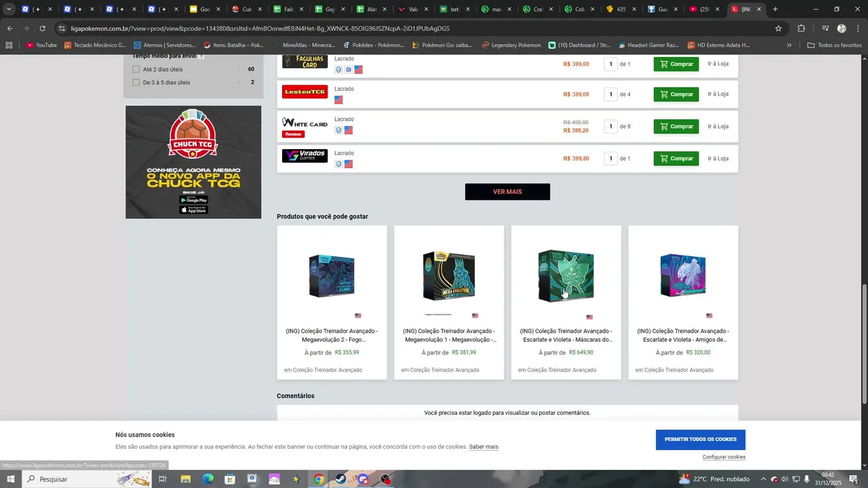Click Comprar for Fagulhas Card listing
868x488 pixels.
point(676,64)
